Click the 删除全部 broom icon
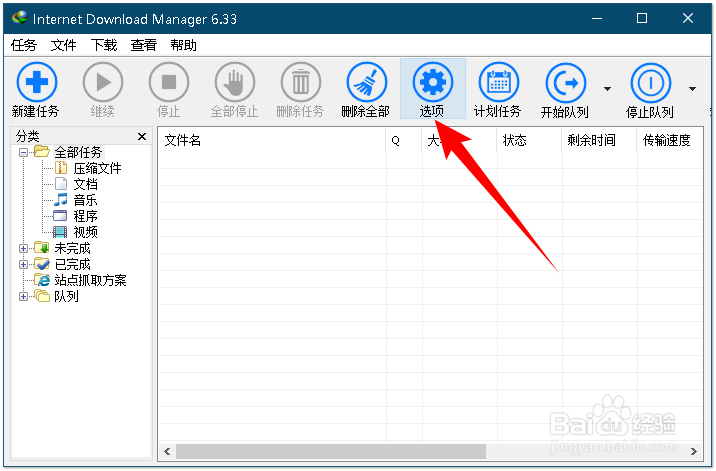The height and width of the screenshot is (471, 716). click(367, 82)
